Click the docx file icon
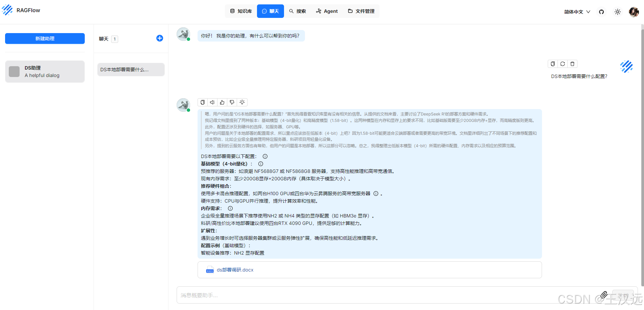Viewport: 644px width, 310px height. (210, 270)
